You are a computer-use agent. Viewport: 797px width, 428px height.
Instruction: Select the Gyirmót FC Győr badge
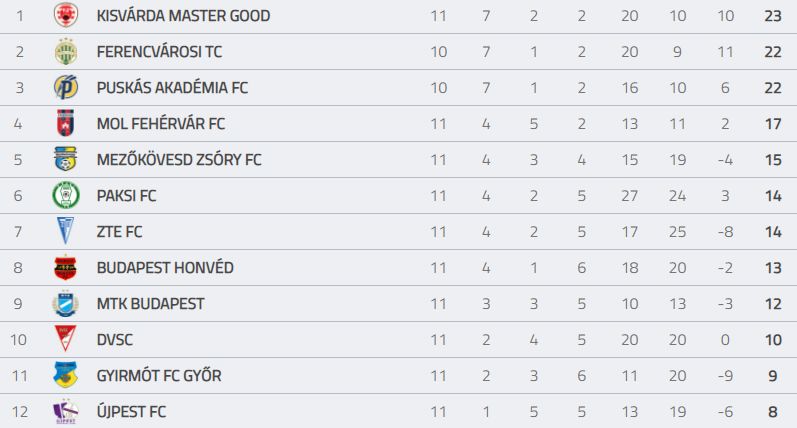tap(66, 375)
